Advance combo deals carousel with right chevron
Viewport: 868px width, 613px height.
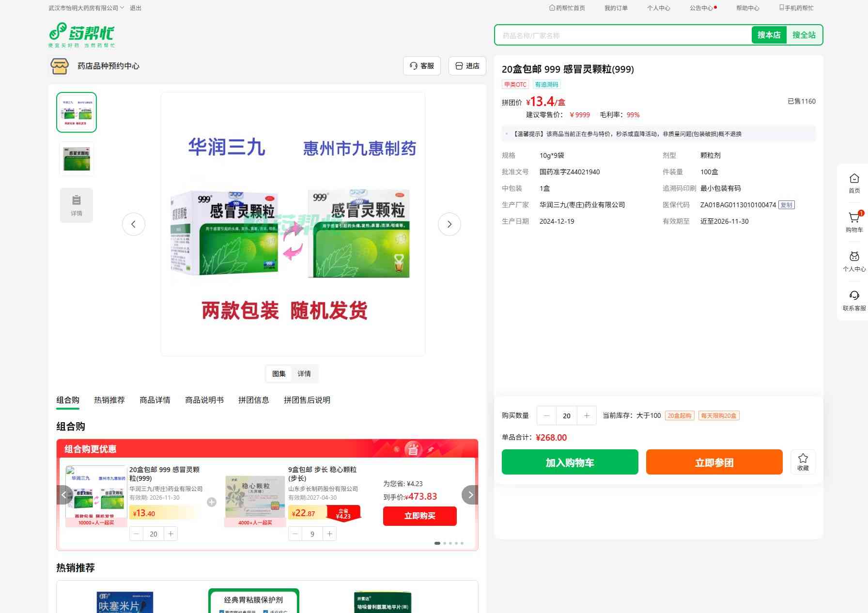pos(470,495)
